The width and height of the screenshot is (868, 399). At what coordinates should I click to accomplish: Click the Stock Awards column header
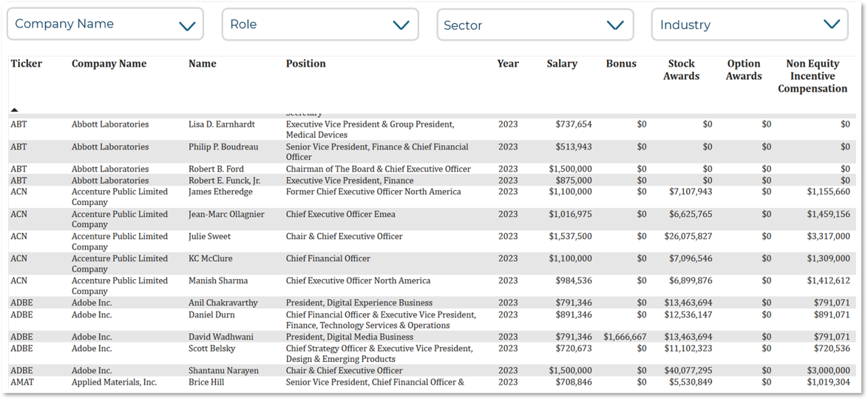tap(681, 70)
